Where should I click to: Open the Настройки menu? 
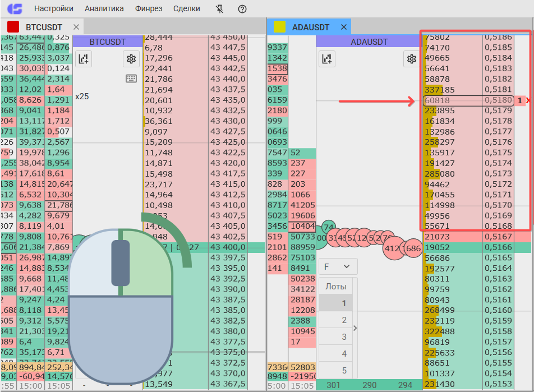point(53,8)
